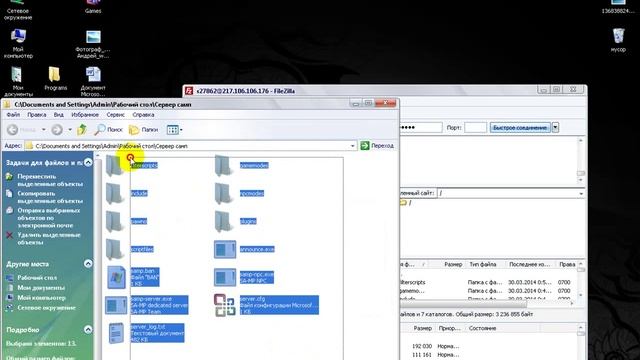Viewport: 640px width, 360px height.
Task: Expand FileZilla remote site path dropdown
Action: tap(581, 193)
